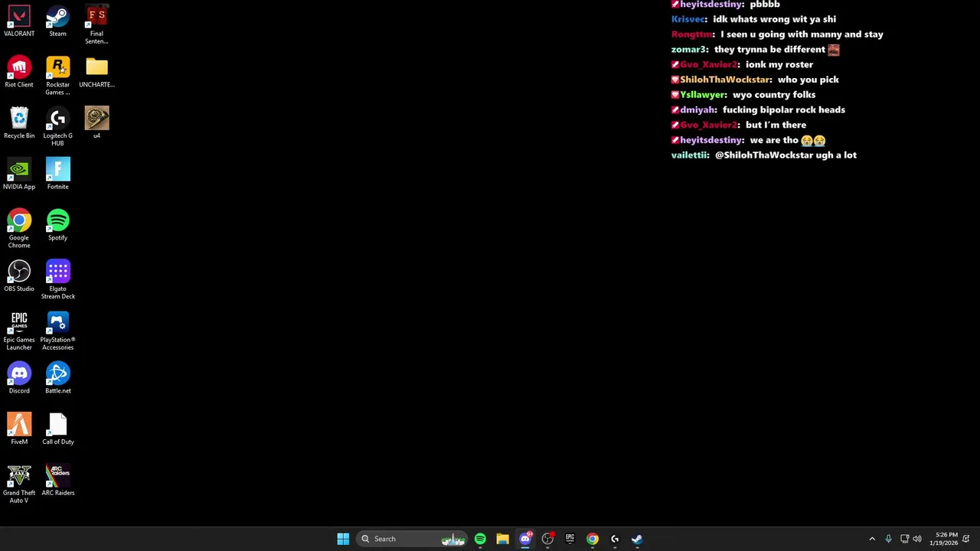Click chat username Rongttm
The image size is (980, 551).
pos(693,34)
